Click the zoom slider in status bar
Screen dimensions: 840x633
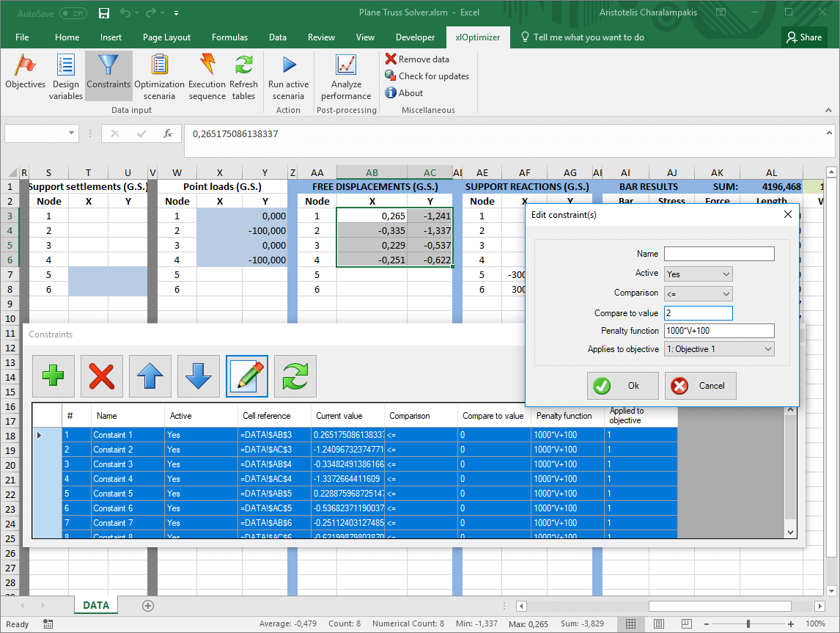pos(748,624)
